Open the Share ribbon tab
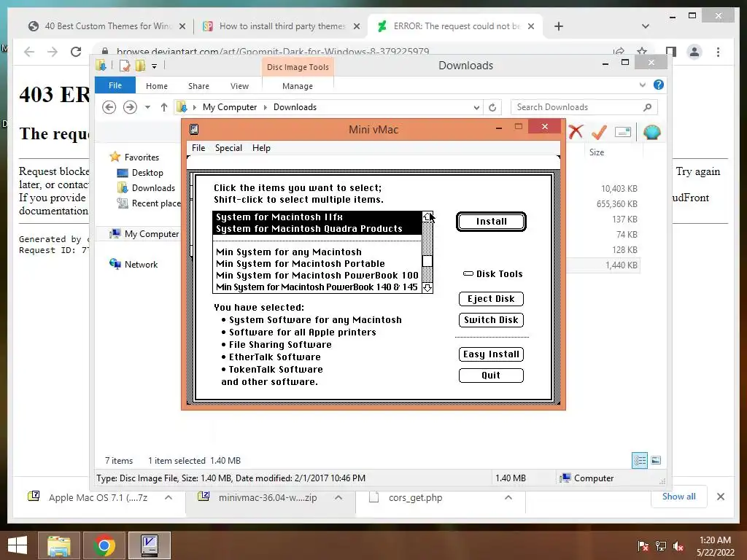 (x=198, y=86)
